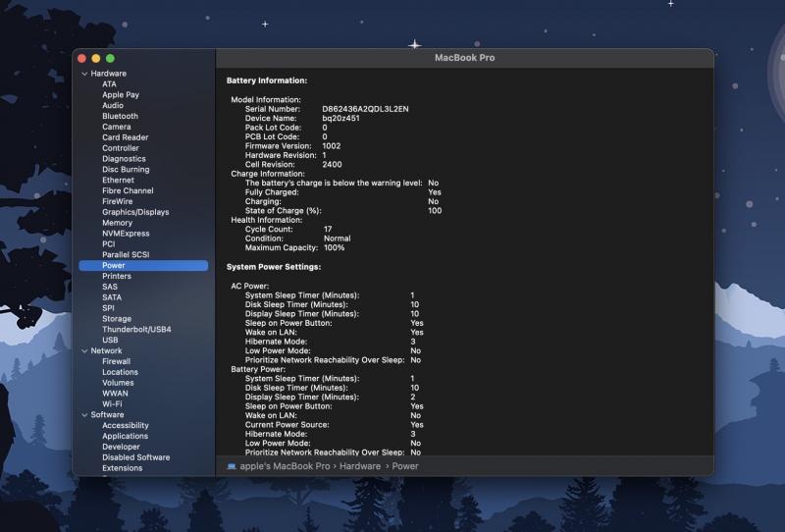
Task: Open Firewall under Network
Action: click(x=116, y=361)
